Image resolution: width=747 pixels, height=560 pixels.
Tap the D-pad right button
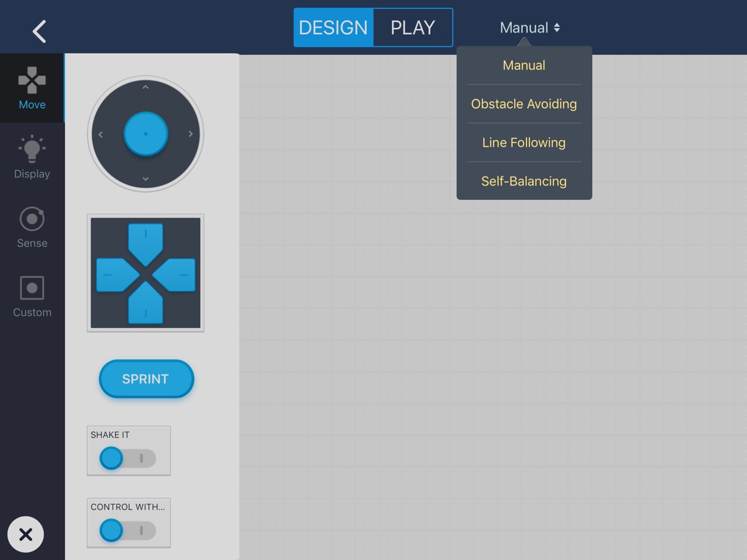[x=174, y=275]
